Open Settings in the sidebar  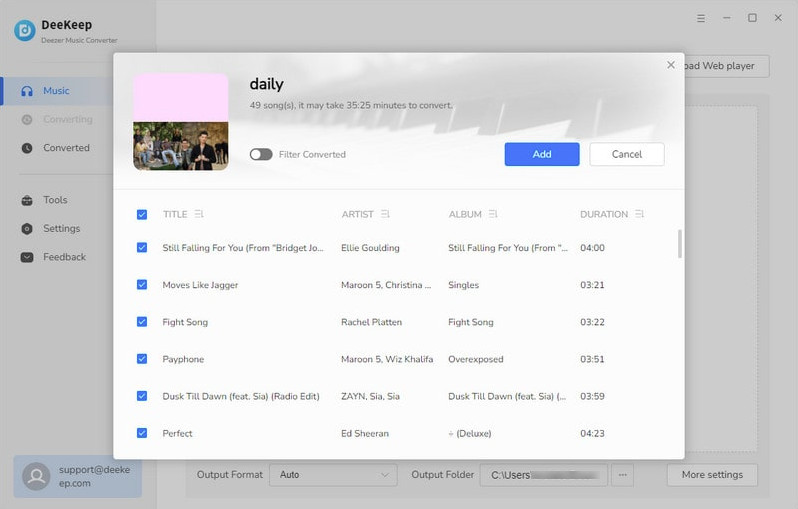[57, 229]
